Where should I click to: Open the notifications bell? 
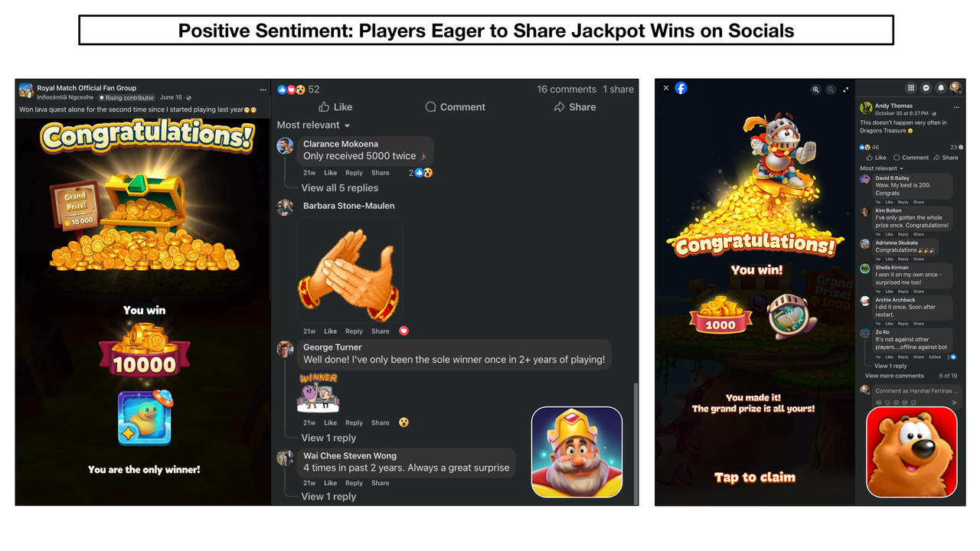(x=941, y=88)
